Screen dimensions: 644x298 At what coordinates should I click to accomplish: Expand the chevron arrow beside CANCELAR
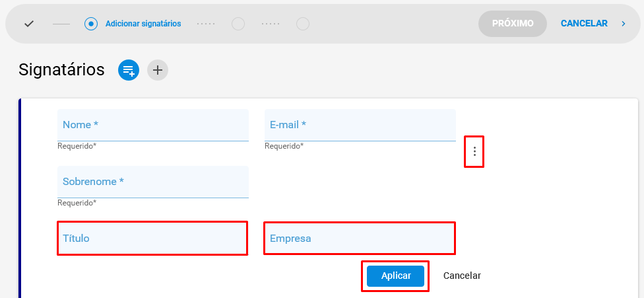click(624, 24)
